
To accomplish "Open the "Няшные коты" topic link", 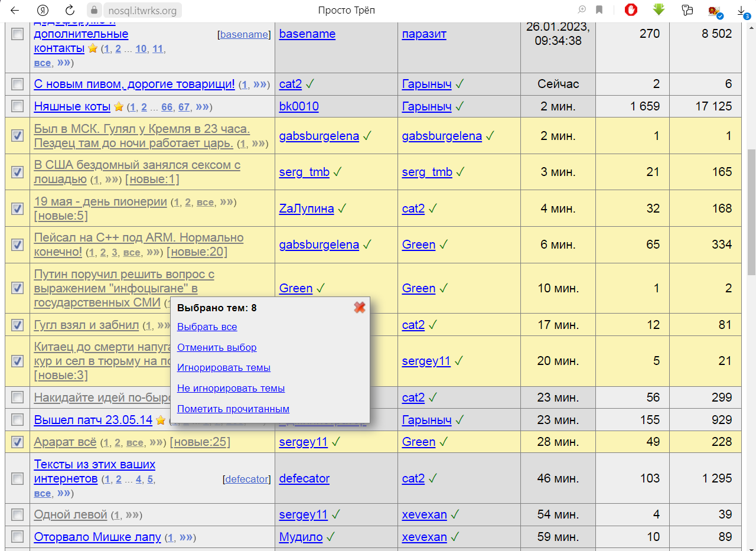I will click(x=72, y=106).
